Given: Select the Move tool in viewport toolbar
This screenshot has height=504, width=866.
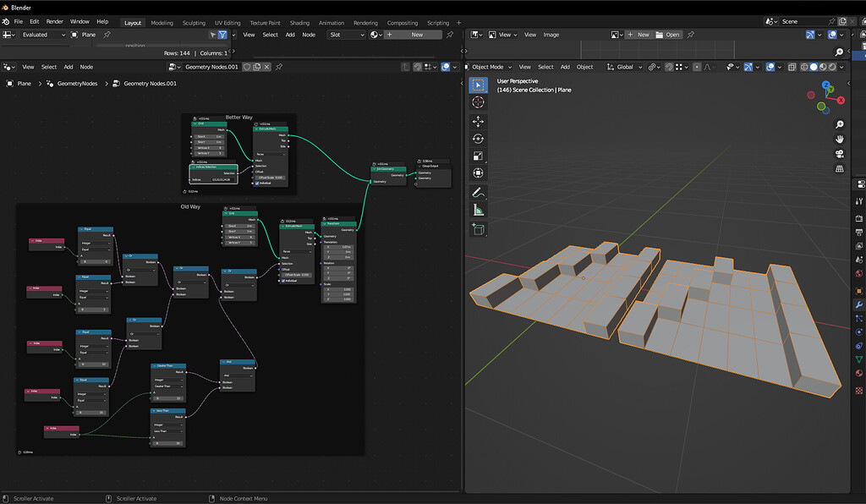Looking at the screenshot, I should coord(479,122).
